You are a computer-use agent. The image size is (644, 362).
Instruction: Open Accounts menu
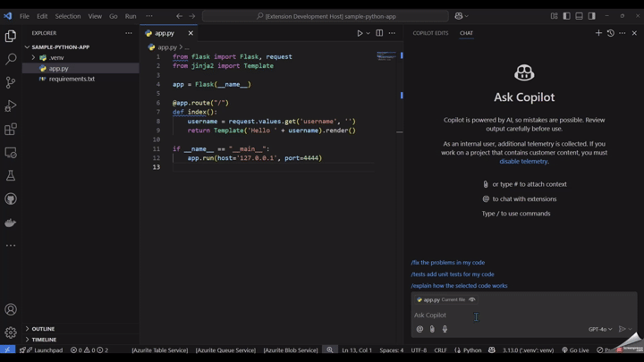click(11, 309)
